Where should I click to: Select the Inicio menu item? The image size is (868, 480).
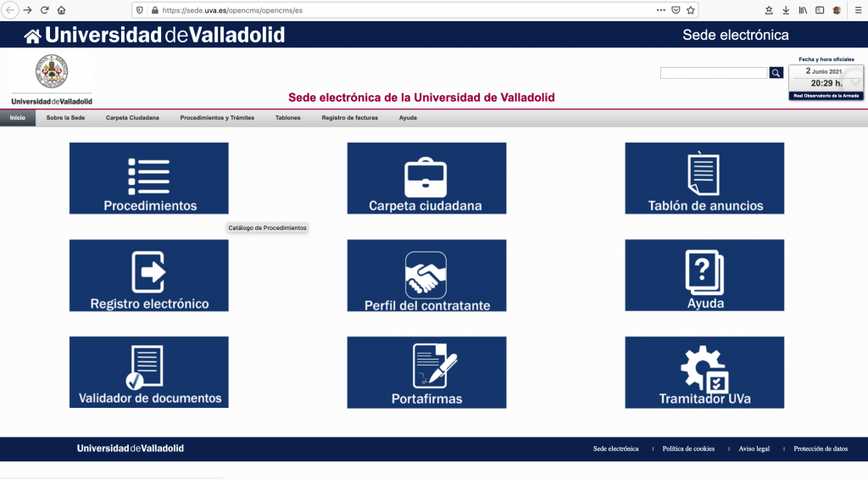pyautogui.click(x=18, y=117)
